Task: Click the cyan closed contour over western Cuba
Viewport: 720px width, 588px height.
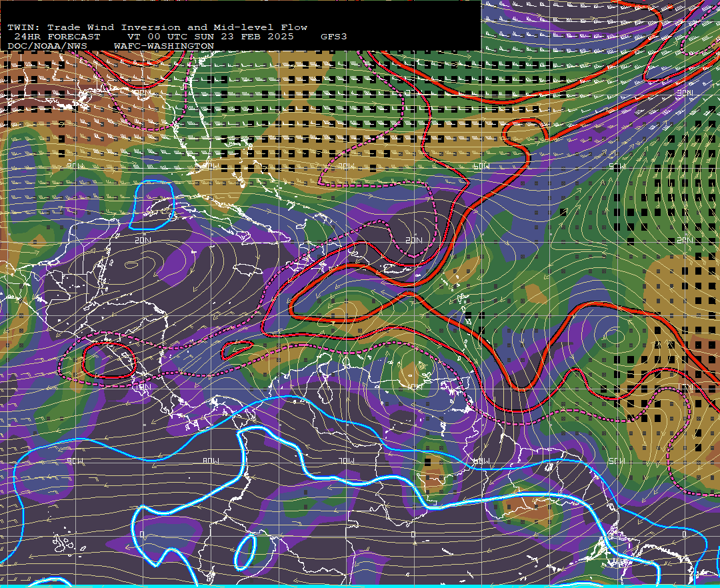Action: tap(152, 205)
